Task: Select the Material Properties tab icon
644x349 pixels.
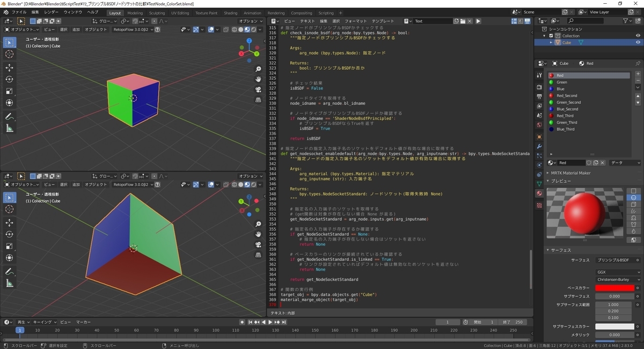Action: 539,193
